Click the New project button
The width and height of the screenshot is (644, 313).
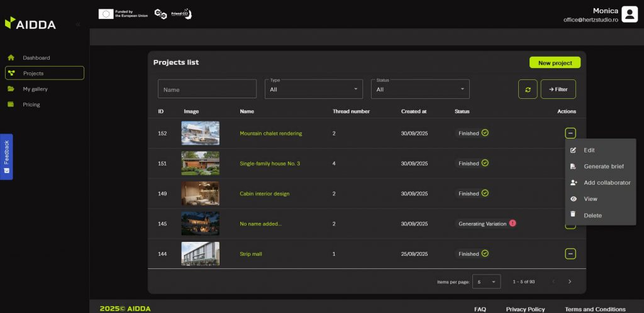click(x=555, y=63)
